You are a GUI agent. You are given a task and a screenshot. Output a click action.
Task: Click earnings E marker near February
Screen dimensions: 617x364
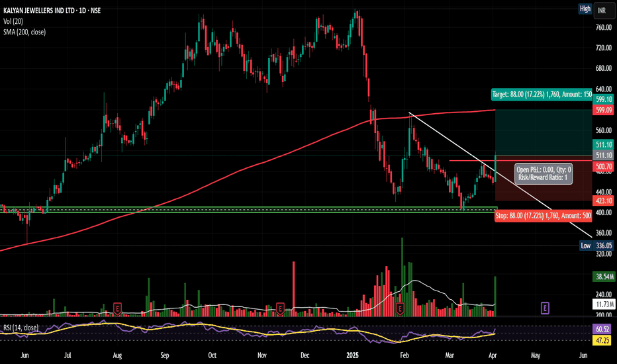tap(400, 308)
